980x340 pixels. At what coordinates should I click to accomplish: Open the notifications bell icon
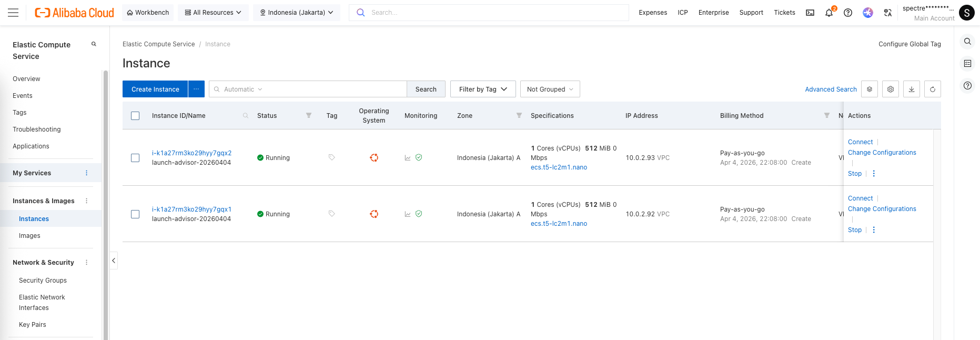point(829,13)
